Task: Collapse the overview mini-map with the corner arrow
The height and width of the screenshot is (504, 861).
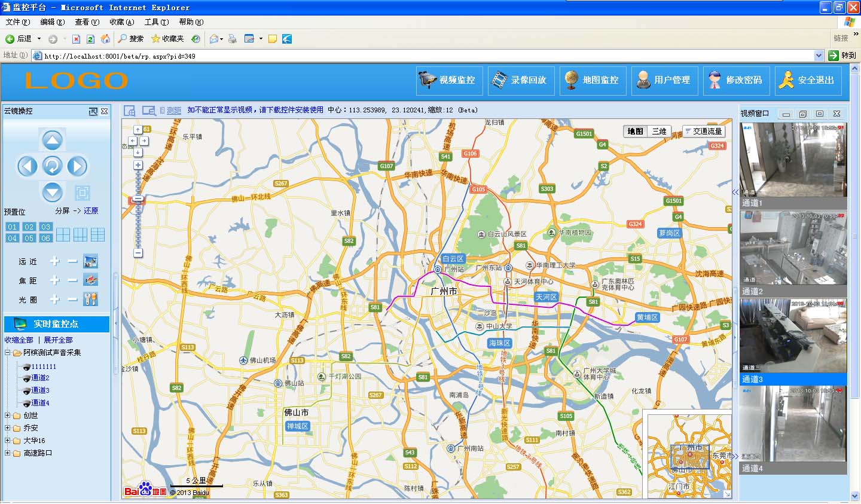Action: click(727, 494)
